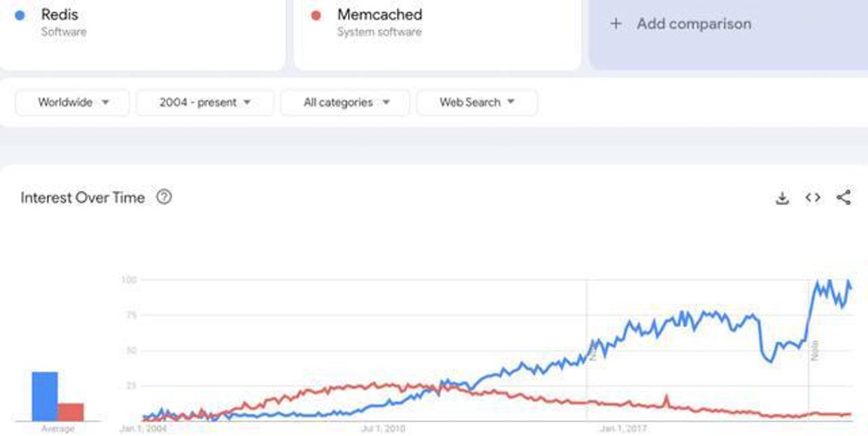
Task: Open help next to Interest Over Time
Action: click(164, 197)
